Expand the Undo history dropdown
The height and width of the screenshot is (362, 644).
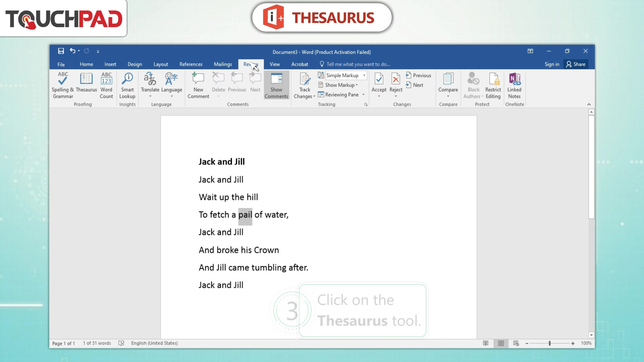79,51
